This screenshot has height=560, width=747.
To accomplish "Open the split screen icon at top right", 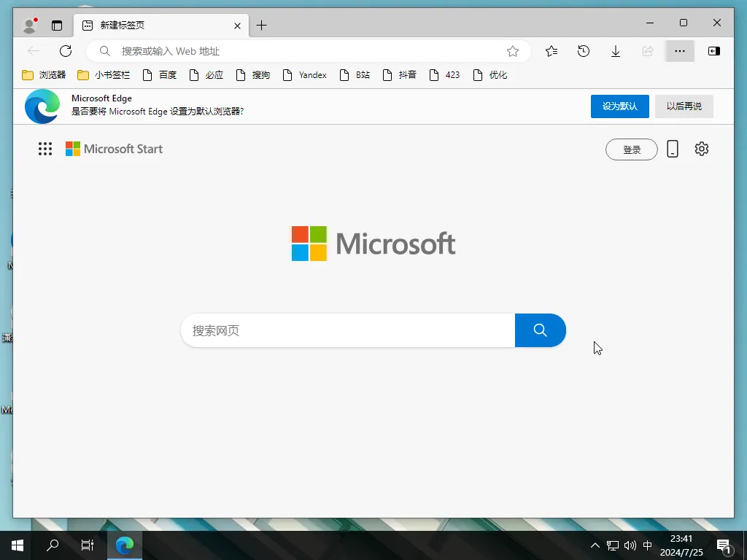I will tap(713, 51).
